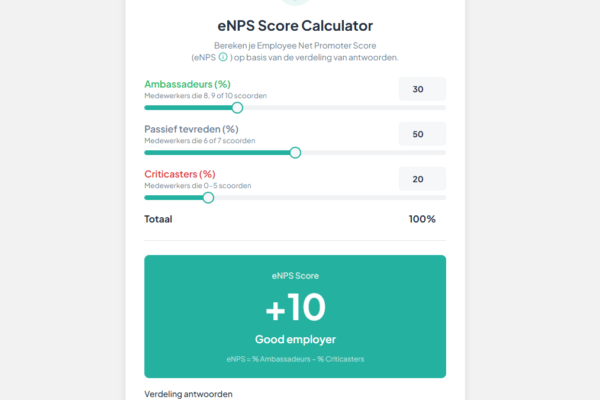Click the Passief tevreden (%) label
The image size is (600, 400).
191,129
